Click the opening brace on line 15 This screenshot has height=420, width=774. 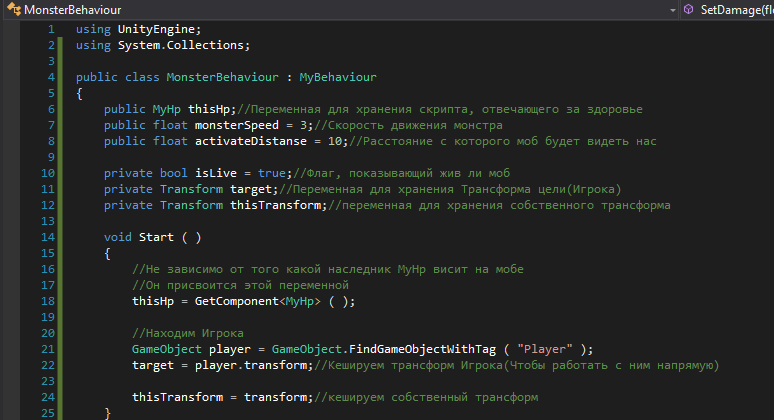pos(107,253)
